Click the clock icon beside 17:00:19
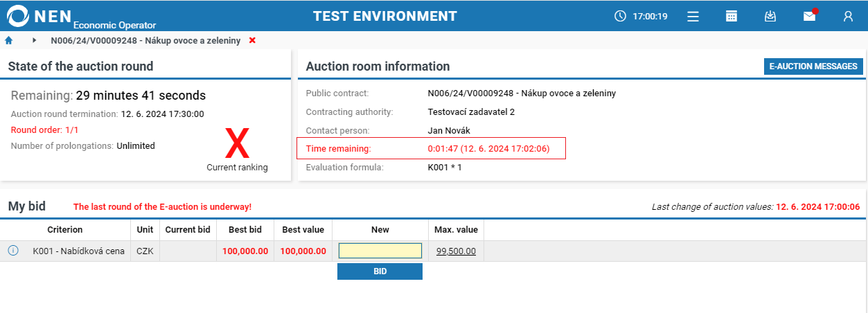Screen dimensions: 868x313 click(620, 16)
